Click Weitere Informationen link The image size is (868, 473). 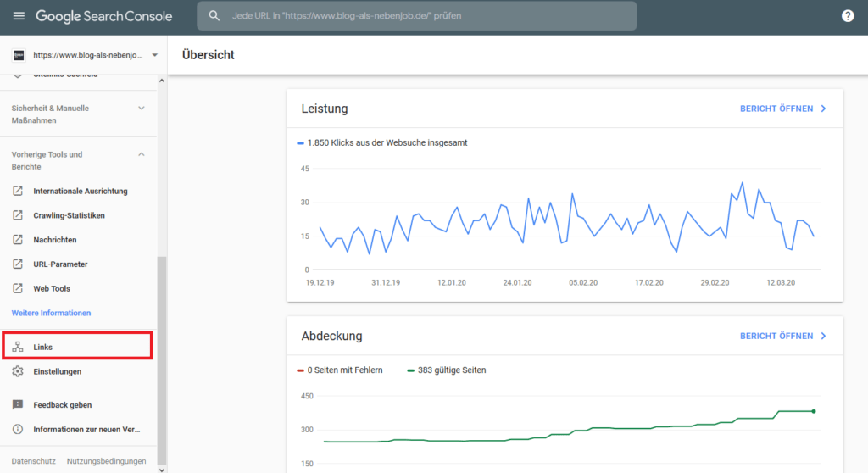(x=51, y=313)
